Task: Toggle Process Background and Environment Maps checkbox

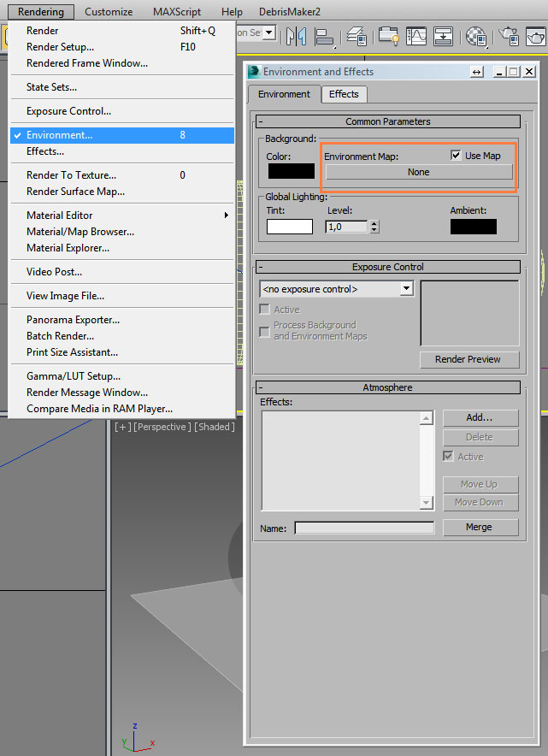Action: coord(264,331)
